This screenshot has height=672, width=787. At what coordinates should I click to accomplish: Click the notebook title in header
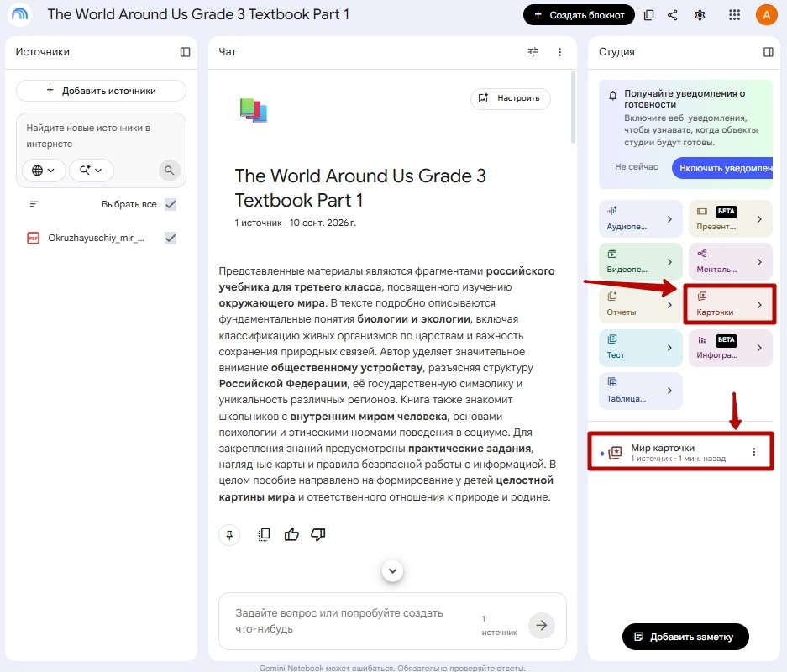(198, 14)
